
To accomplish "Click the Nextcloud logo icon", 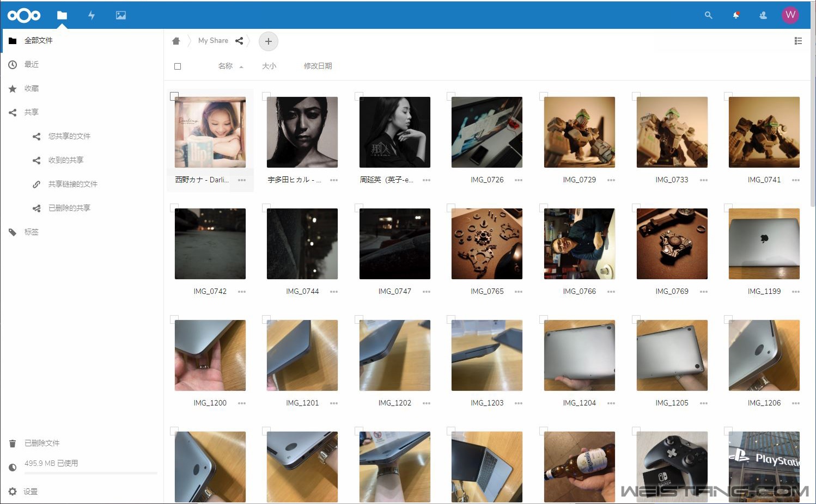I will pos(23,15).
